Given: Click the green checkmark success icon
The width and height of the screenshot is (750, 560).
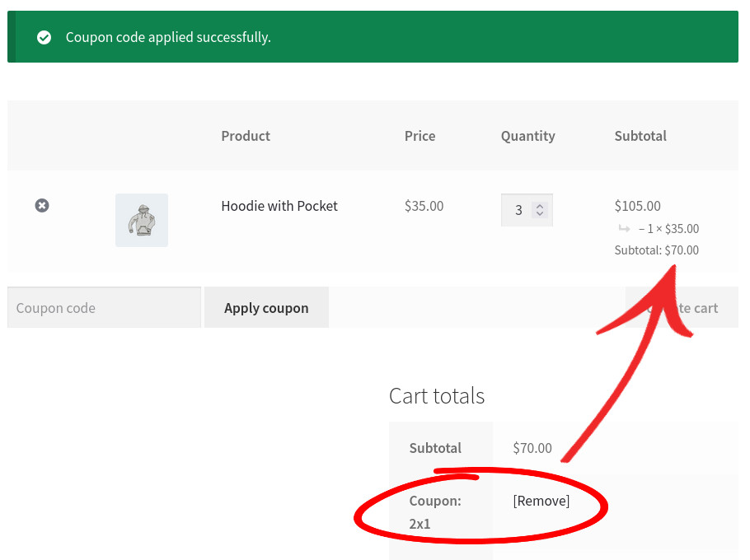Looking at the screenshot, I should [44, 37].
